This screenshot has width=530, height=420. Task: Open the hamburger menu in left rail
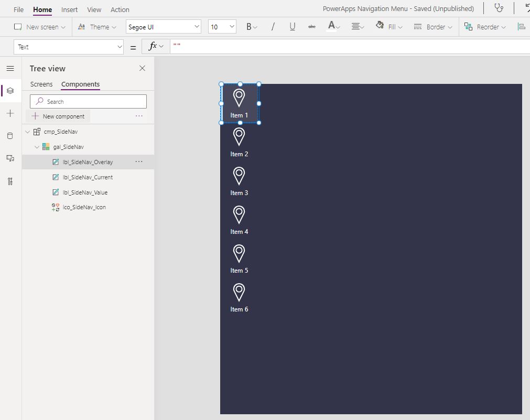(x=10, y=69)
